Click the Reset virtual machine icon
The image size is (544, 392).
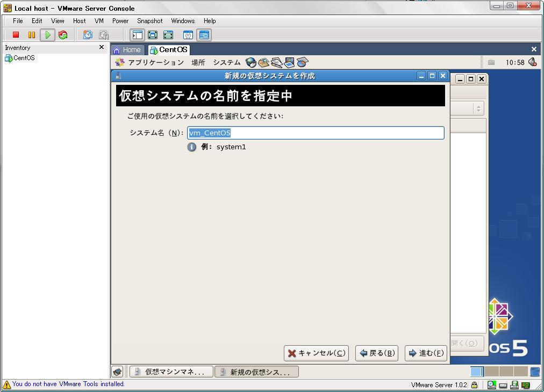pos(63,35)
